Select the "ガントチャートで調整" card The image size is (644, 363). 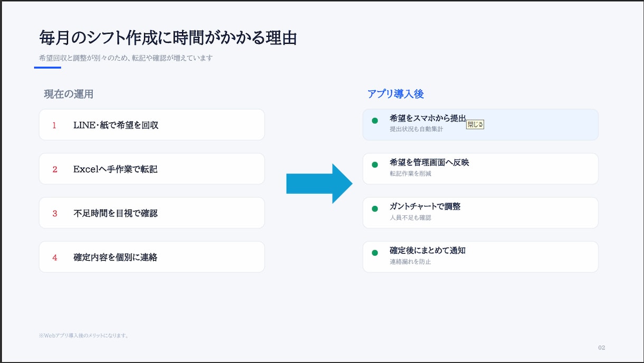tap(480, 213)
